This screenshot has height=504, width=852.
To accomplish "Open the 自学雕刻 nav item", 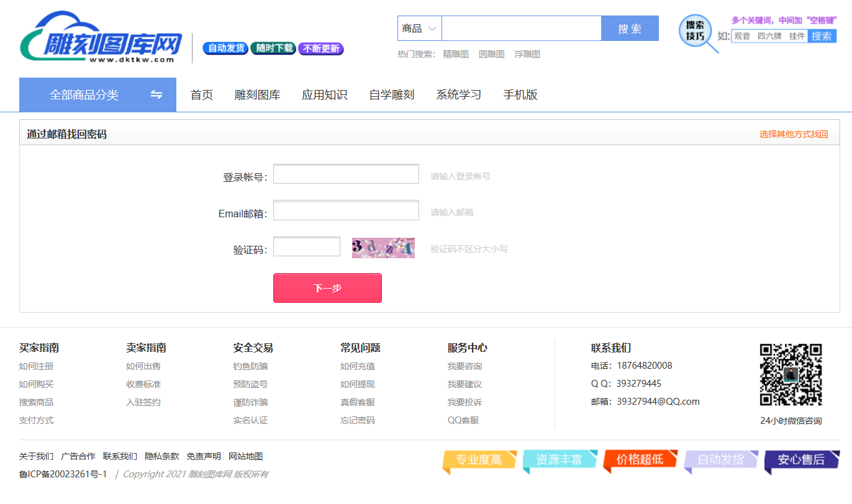I will (x=392, y=95).
